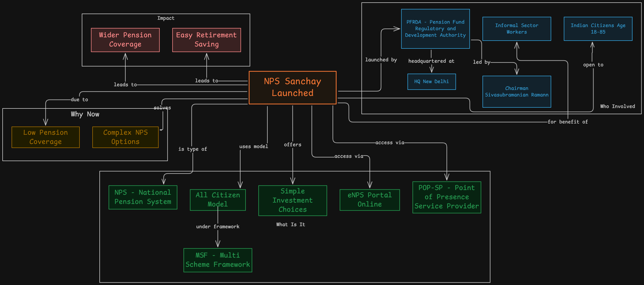
Task: Click "leads to" label on Wider Pension Coverage edge
Action: [125, 85]
